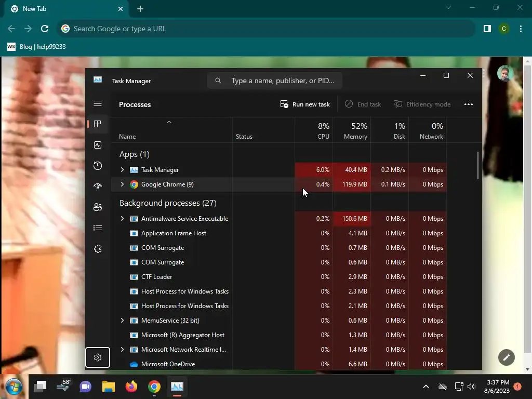Image resolution: width=532 pixels, height=399 pixels.
Task: Open Services puzzle icon in sidebar
Action: point(98,249)
